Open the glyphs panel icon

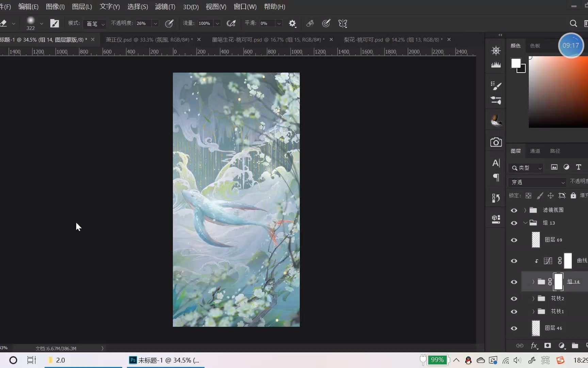(x=496, y=198)
